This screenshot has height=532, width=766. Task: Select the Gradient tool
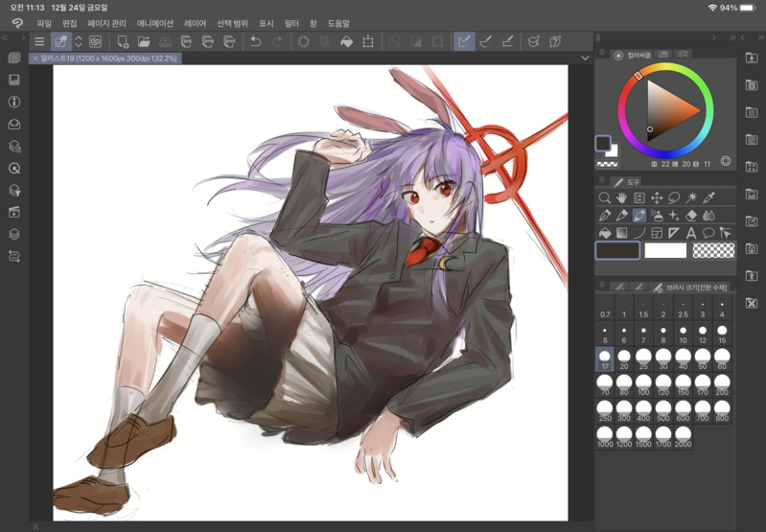tap(621, 233)
